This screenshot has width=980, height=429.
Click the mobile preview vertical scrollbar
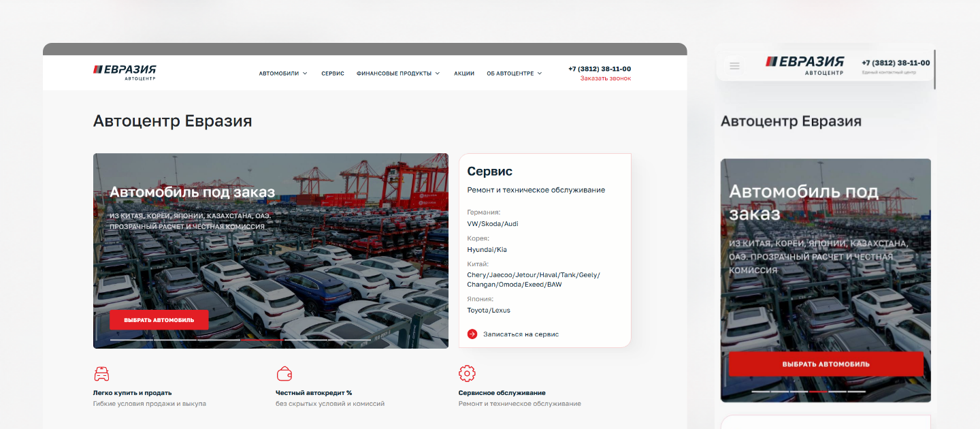pos(934,69)
